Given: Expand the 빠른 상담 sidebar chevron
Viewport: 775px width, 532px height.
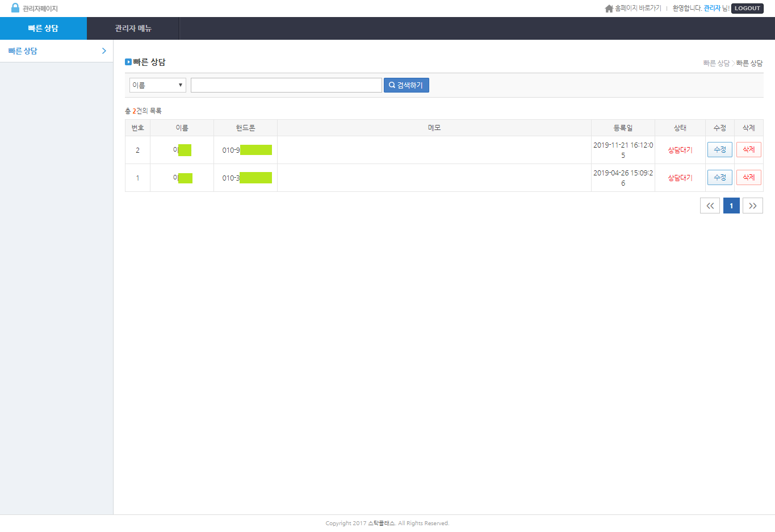Looking at the screenshot, I should [x=104, y=51].
